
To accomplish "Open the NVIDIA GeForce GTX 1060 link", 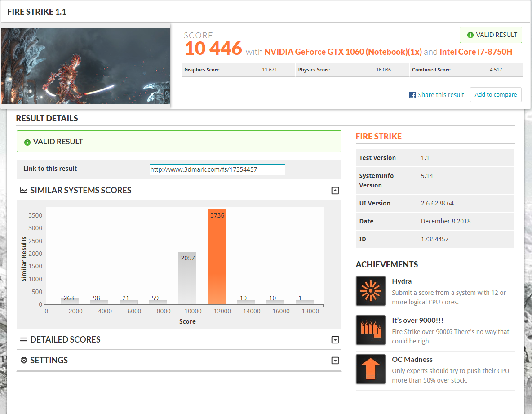I will pyautogui.click(x=343, y=52).
